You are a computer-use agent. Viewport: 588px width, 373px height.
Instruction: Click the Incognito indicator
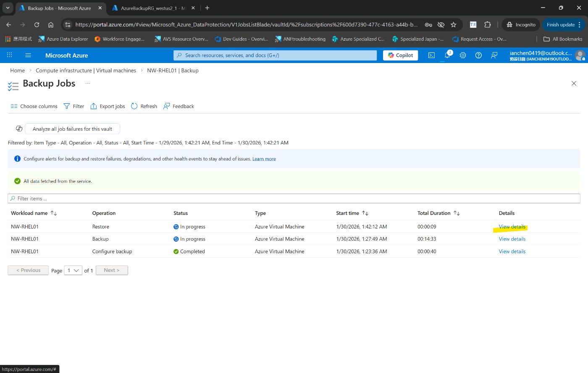pos(521,25)
